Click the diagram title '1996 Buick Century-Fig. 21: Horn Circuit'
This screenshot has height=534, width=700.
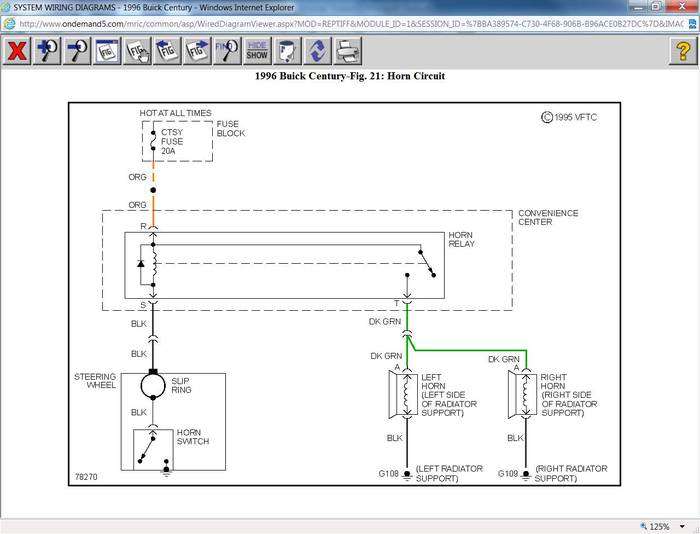tap(350, 76)
